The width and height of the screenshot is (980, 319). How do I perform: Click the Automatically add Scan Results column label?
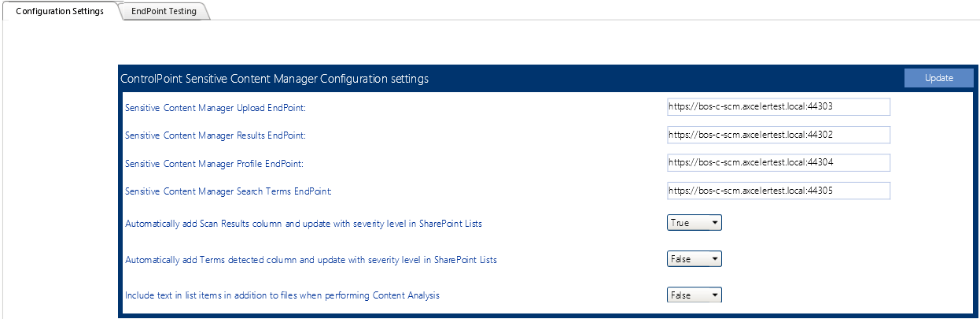(304, 224)
